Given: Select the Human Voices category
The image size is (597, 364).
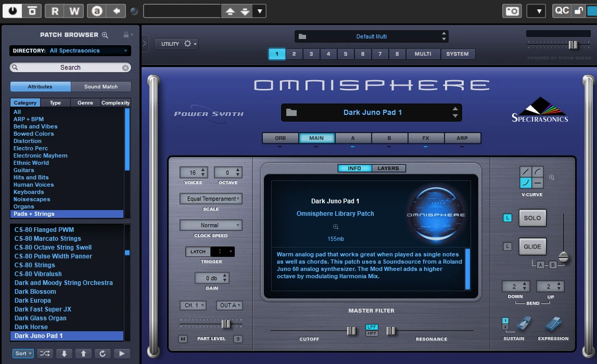Looking at the screenshot, I should point(33,185).
